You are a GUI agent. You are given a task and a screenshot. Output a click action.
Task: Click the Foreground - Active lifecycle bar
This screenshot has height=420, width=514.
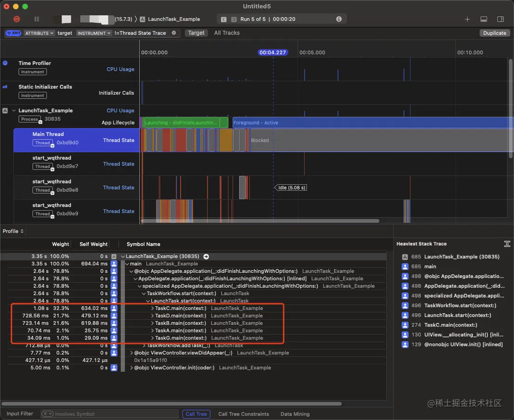point(373,123)
